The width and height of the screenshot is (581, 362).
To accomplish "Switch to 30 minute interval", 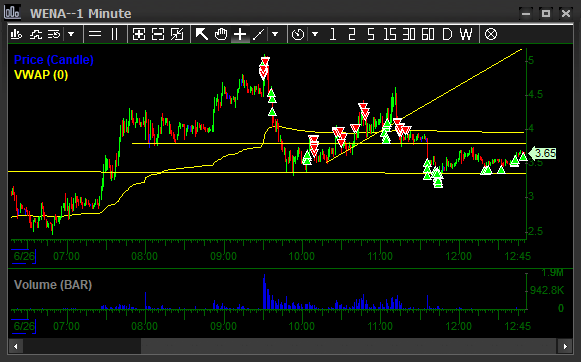I will click(409, 34).
